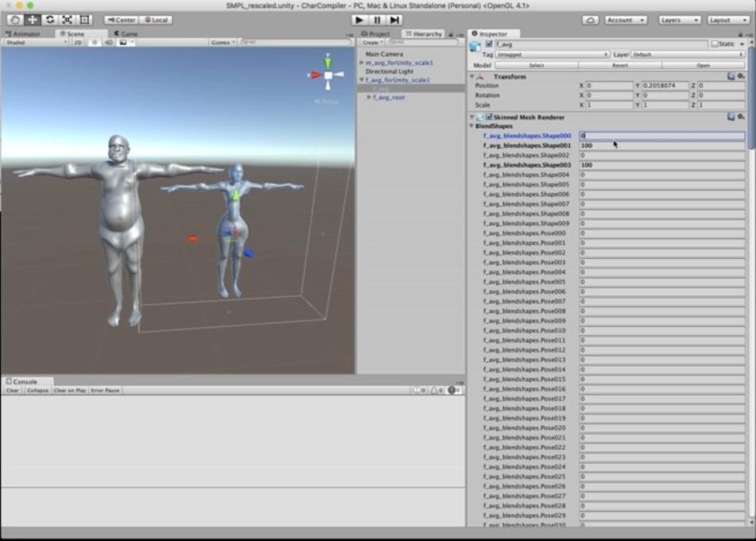Toggle the Static checkbox
Viewport: 756px width, 541px height.
pyautogui.click(x=715, y=44)
